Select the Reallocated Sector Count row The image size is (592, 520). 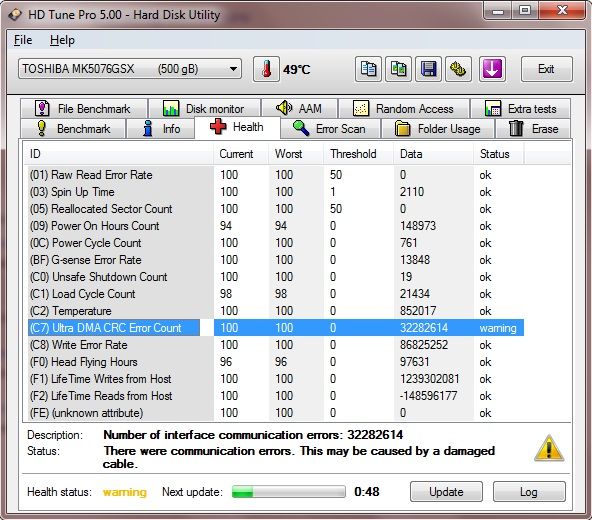(x=276, y=209)
